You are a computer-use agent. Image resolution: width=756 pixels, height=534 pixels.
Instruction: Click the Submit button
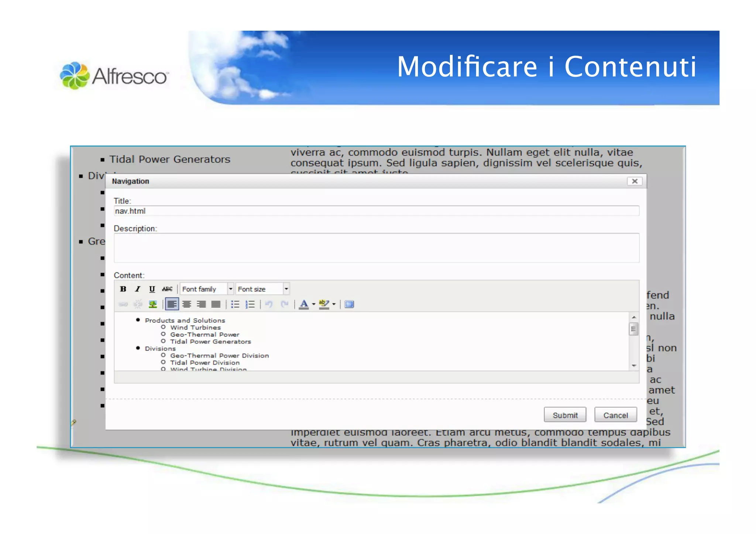point(565,415)
